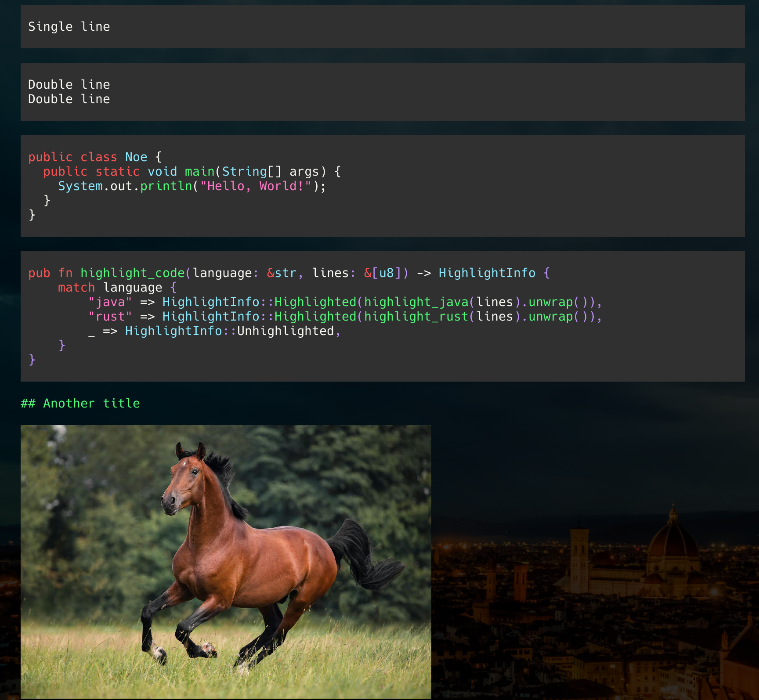Click the 'Single line' text block
The width and height of the screenshot is (759, 700).
(69, 27)
